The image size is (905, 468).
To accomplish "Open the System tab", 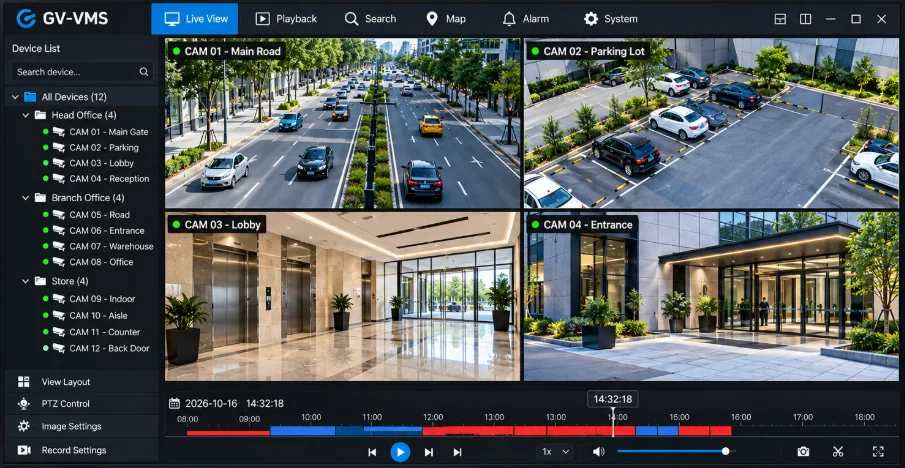I will (611, 19).
